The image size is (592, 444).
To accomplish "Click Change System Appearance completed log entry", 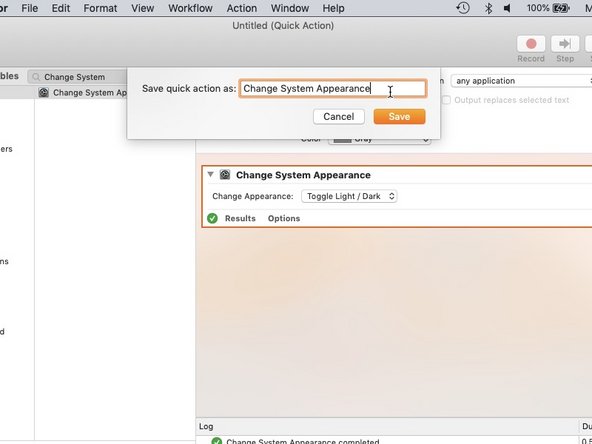I will click(303, 441).
